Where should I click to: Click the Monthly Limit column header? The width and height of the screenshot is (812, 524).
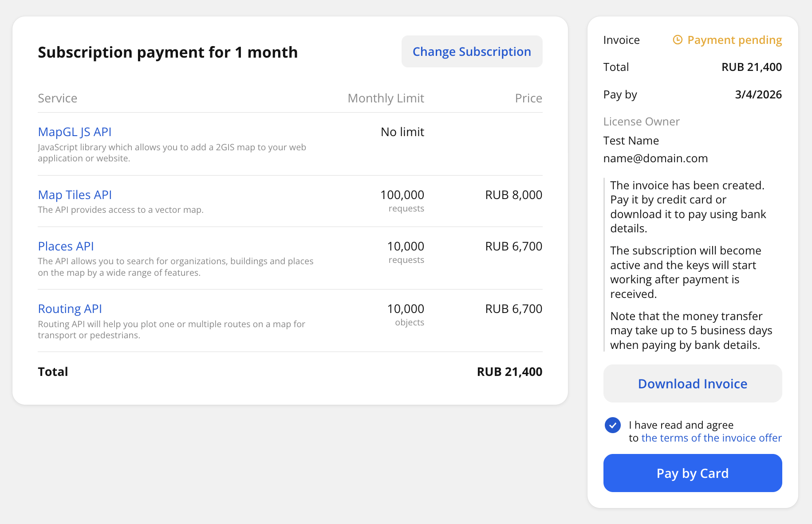(x=386, y=98)
